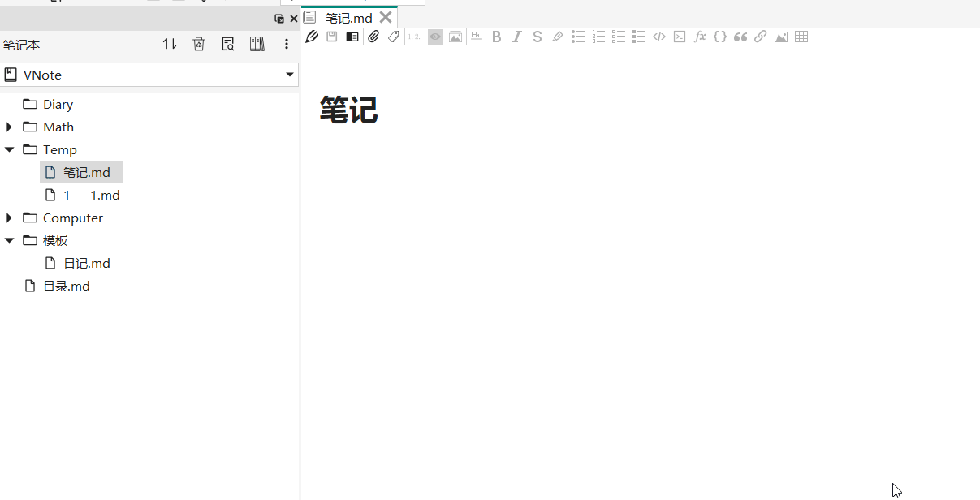Open attachments via the paperclip icon
Viewport: 980px width, 500px height.
pos(373,37)
